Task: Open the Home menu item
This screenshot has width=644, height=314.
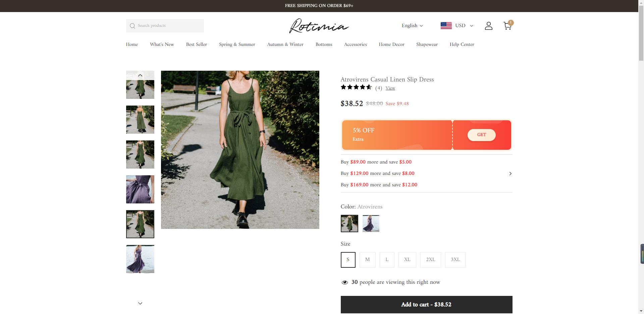Action: (132, 45)
